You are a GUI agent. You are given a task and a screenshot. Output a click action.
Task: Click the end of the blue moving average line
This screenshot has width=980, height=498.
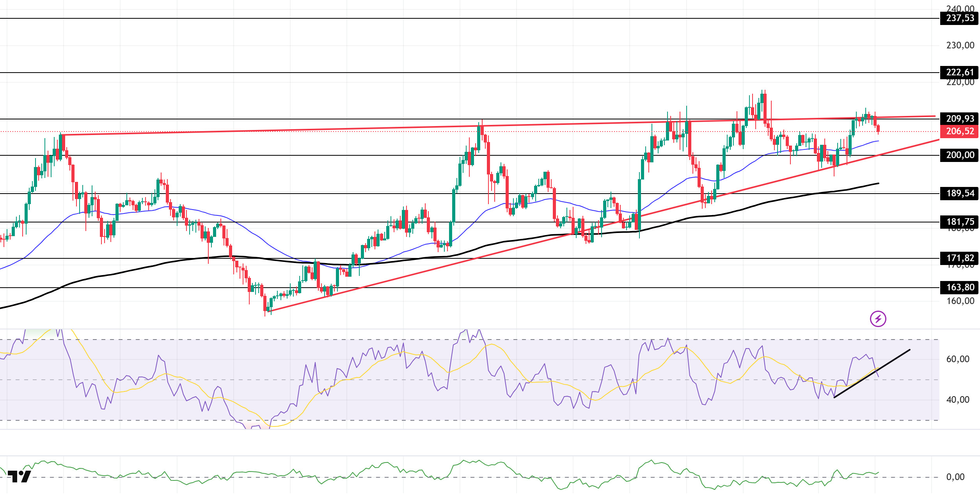(x=878, y=141)
